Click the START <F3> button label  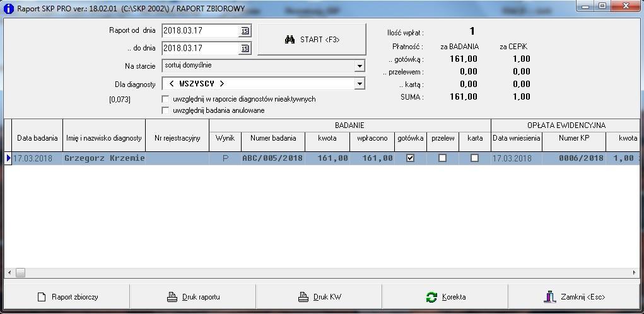click(320, 40)
